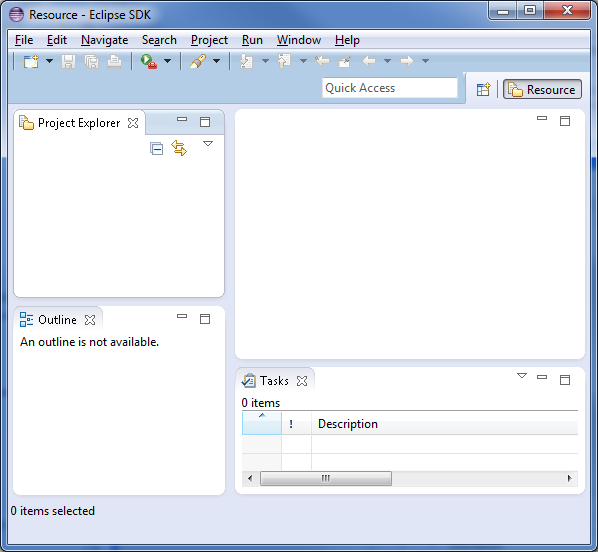Select the Resource perspective button
The image size is (598, 552).
pos(542,90)
